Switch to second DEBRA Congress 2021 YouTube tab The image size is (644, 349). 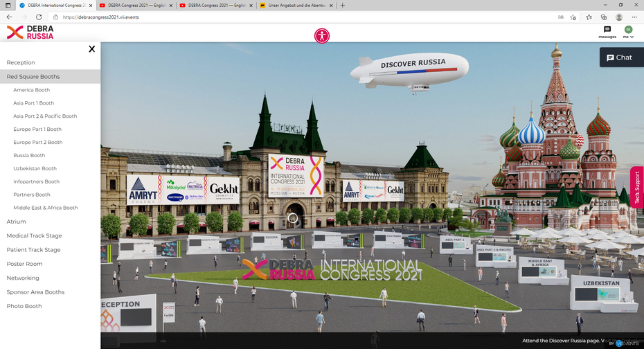click(x=217, y=6)
